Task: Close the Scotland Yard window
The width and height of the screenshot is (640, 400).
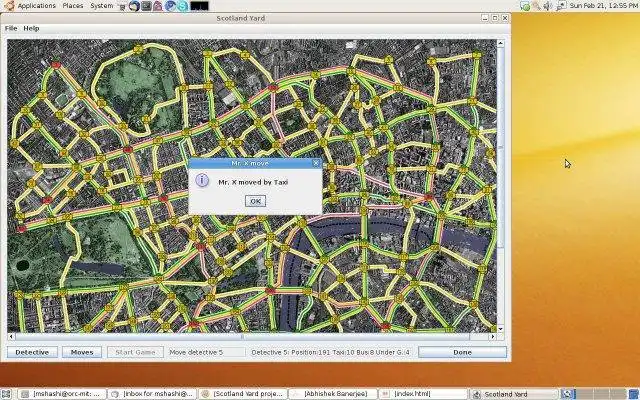Action: [x=505, y=18]
